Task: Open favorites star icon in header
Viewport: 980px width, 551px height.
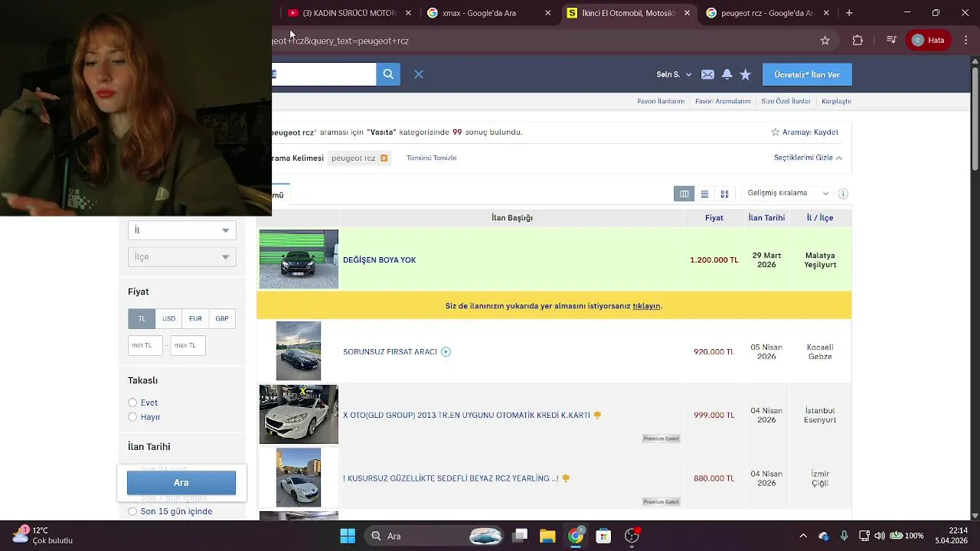Action: coord(746,74)
